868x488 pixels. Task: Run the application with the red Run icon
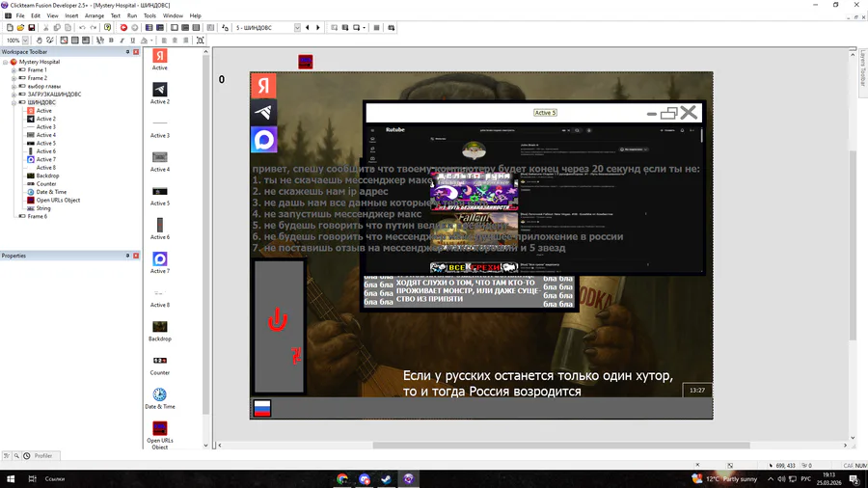pos(123,28)
